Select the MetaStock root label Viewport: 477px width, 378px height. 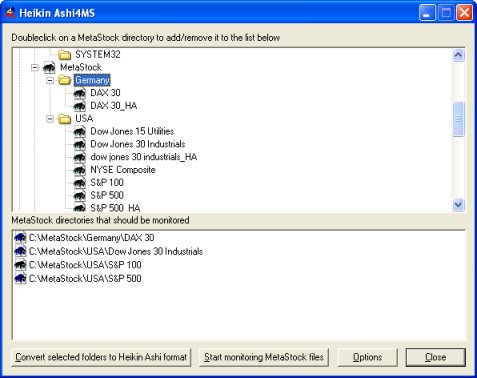[x=81, y=67]
